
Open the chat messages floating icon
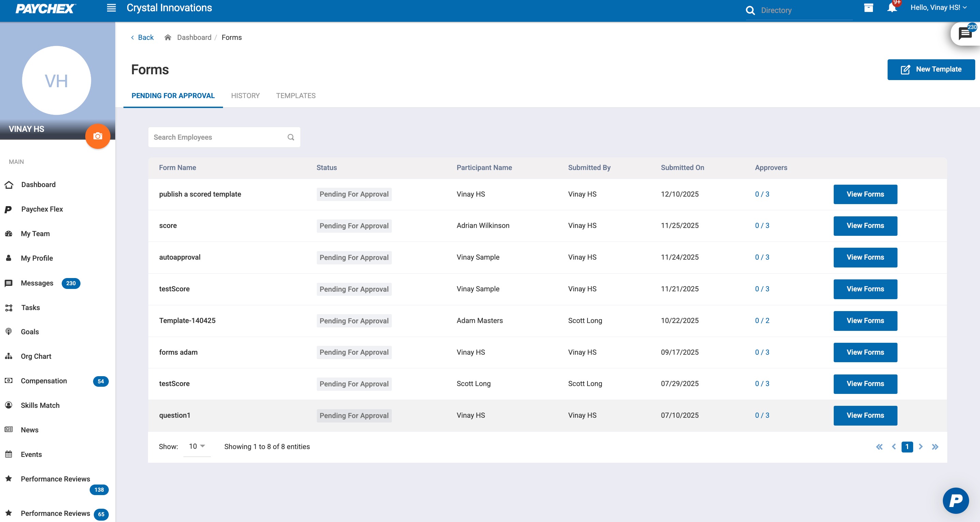click(965, 33)
